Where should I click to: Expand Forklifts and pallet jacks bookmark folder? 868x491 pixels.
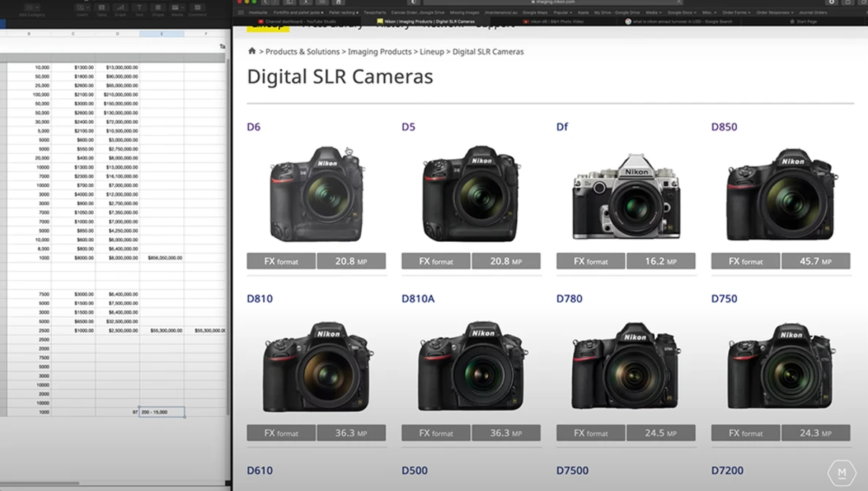tap(298, 12)
